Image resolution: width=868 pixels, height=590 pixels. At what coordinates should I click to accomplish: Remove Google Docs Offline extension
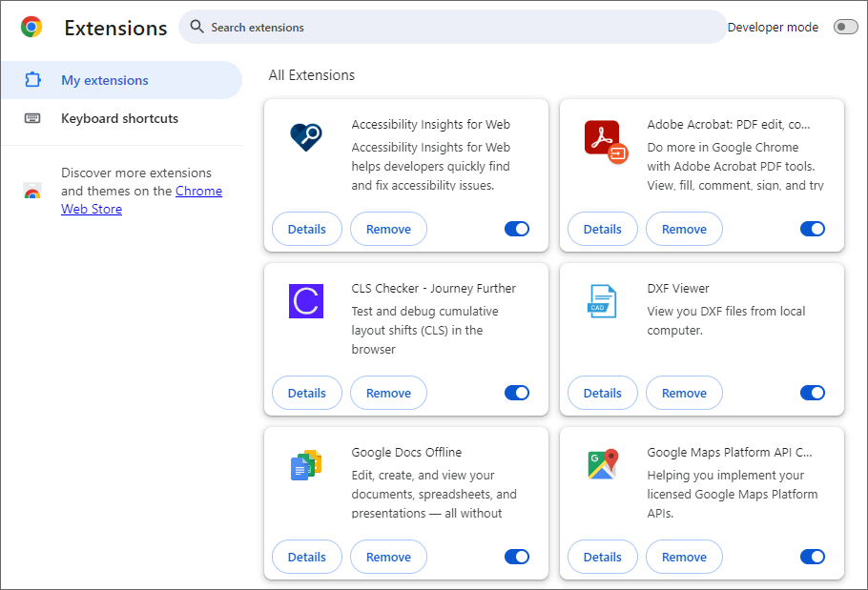point(388,557)
